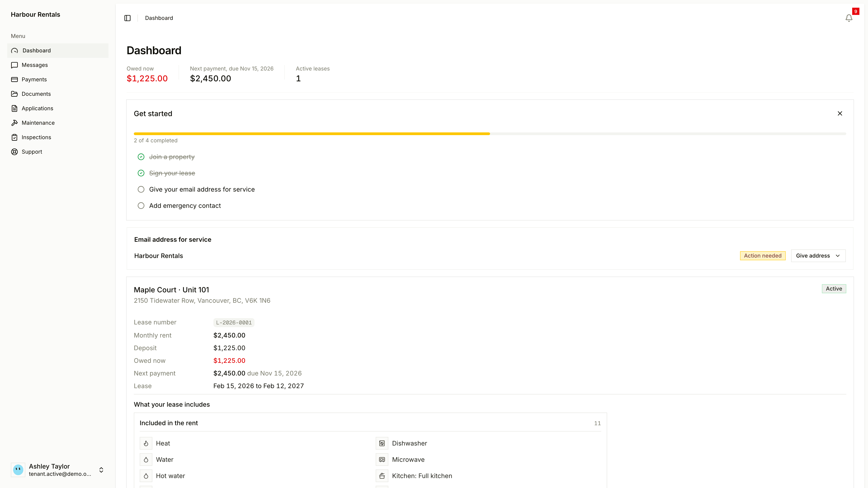Click the completed Join a property checkmark

141,157
